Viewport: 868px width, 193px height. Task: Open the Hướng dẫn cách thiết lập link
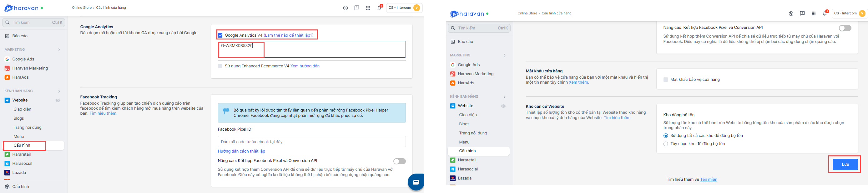[241, 151]
